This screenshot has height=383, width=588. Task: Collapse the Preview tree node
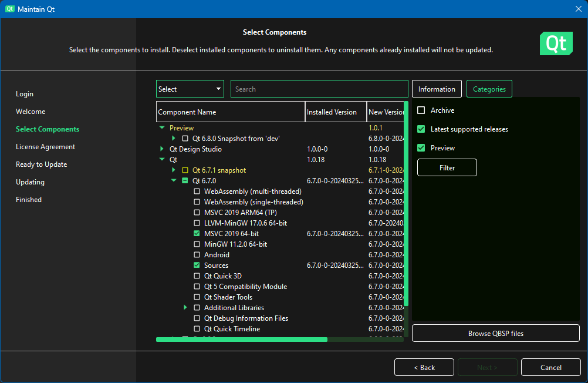[162, 128]
